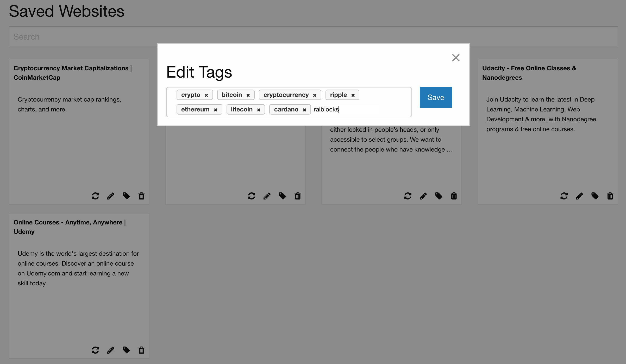626x364 pixels.
Task: Edit the CoinMarketCap card with pencil
Action: 111,196
